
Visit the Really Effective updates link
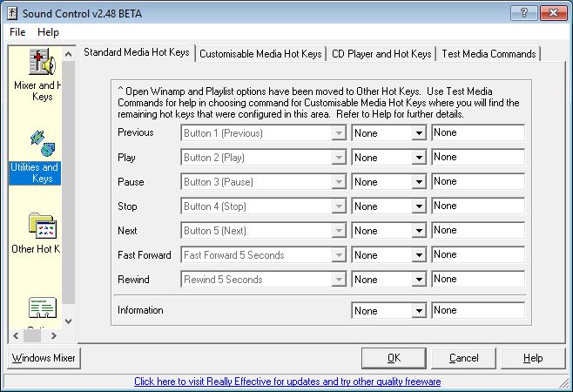tap(286, 382)
